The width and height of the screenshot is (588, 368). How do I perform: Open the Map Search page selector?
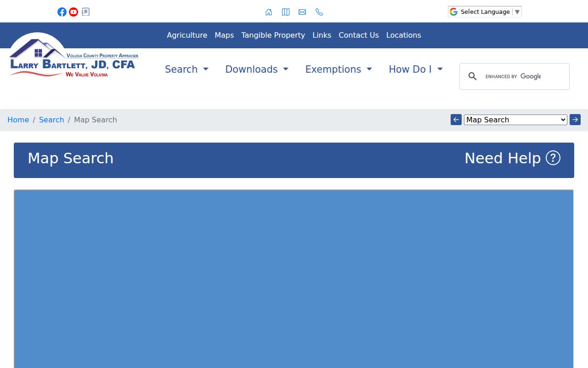pyautogui.click(x=515, y=120)
